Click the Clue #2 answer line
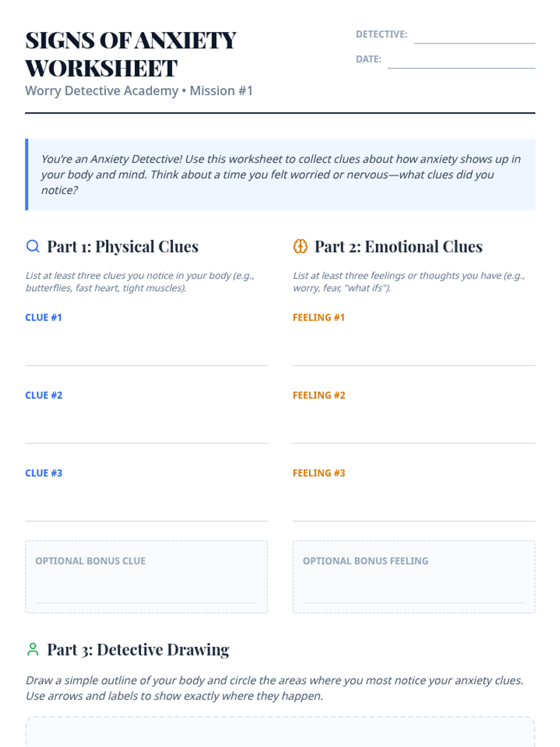 click(x=146, y=433)
